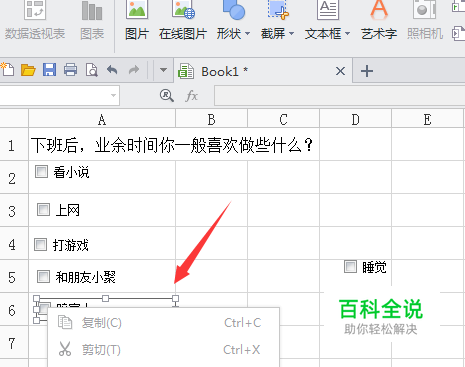The height and width of the screenshot is (367, 465).
Task: Expand the 形状 dropdown arrow
Action: (247, 34)
